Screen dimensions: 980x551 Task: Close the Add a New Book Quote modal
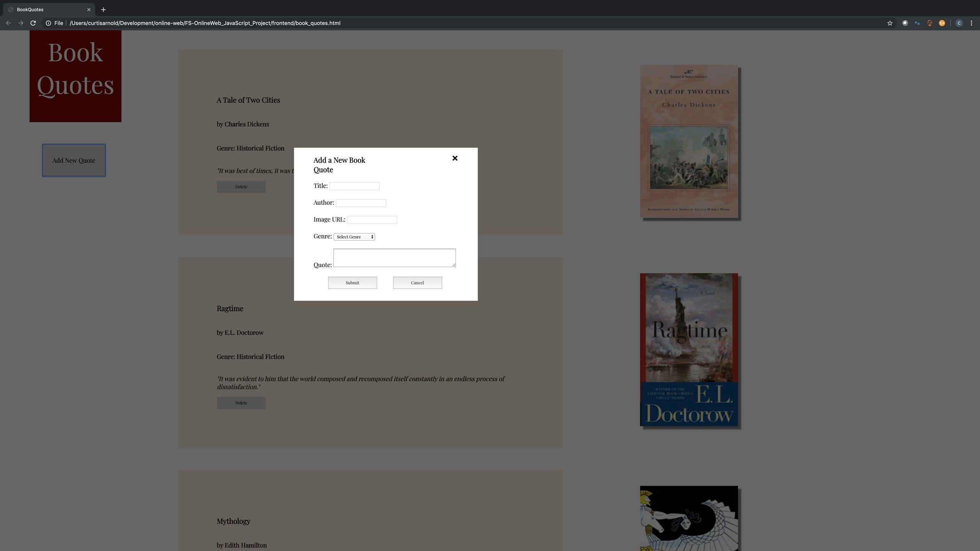pos(454,158)
